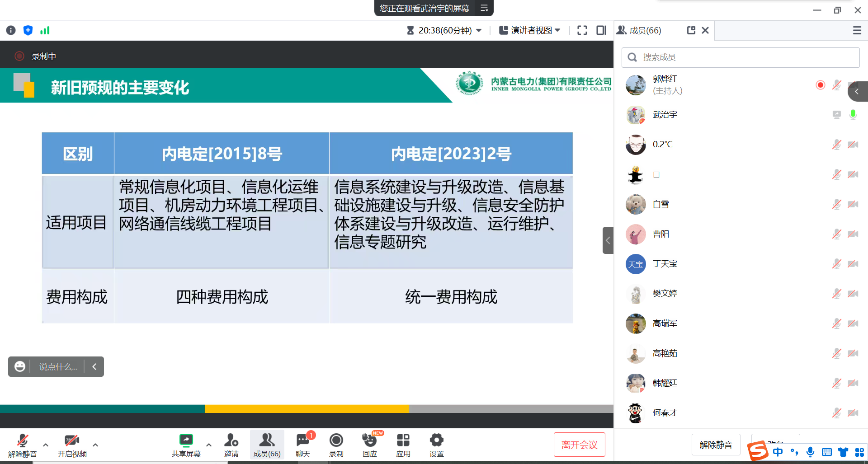Check the green network signal icon
The height and width of the screenshot is (464, 868).
[x=45, y=30]
